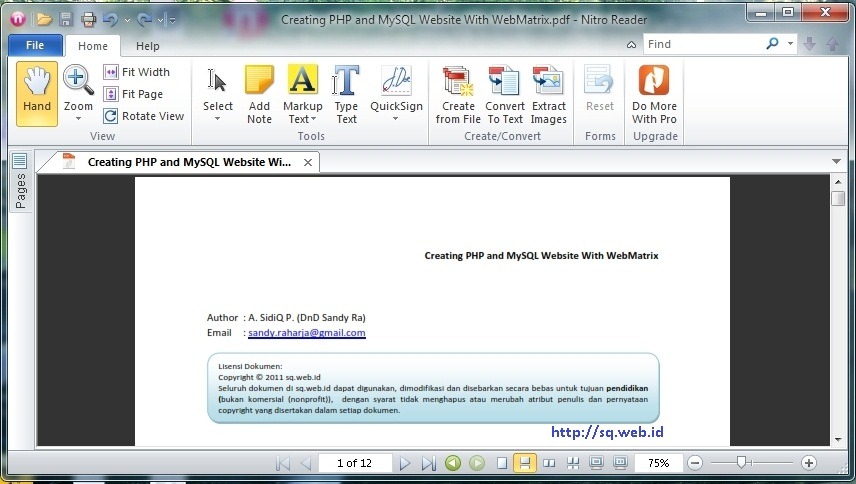The width and height of the screenshot is (856, 484).
Task: Apply Fit Width view
Action: 137,72
